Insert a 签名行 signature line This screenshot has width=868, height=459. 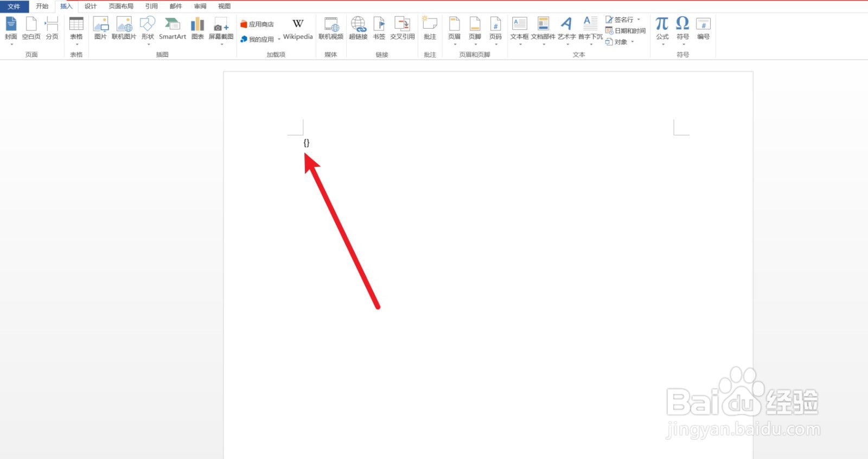point(620,20)
